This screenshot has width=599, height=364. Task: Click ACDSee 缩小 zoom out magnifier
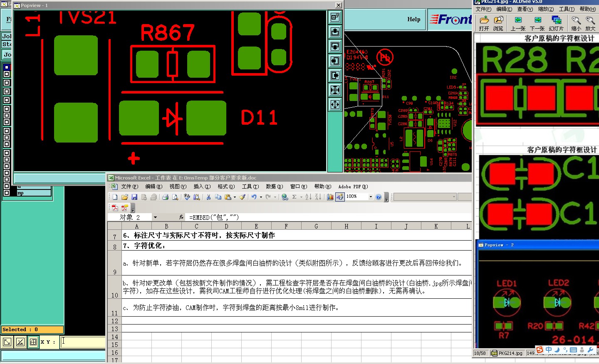pyautogui.click(x=576, y=23)
